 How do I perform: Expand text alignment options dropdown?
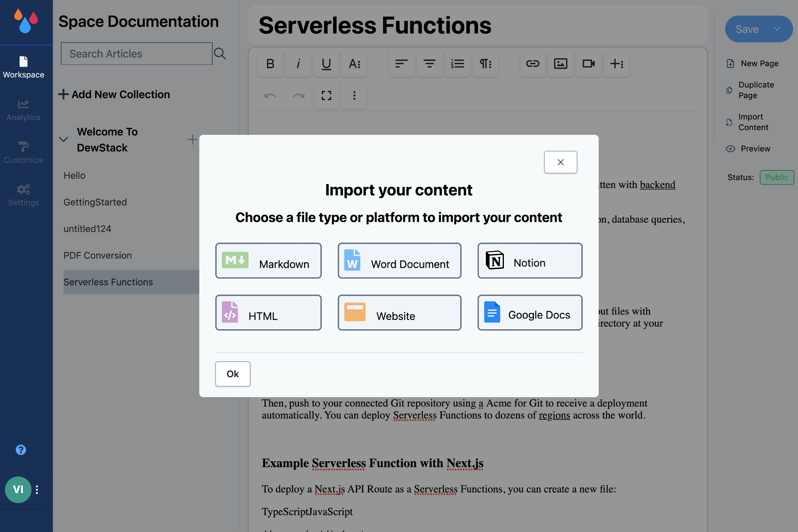coord(401,63)
